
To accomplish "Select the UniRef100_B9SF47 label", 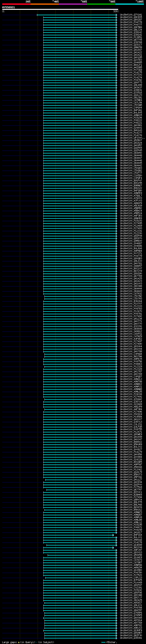I will coord(131,180).
